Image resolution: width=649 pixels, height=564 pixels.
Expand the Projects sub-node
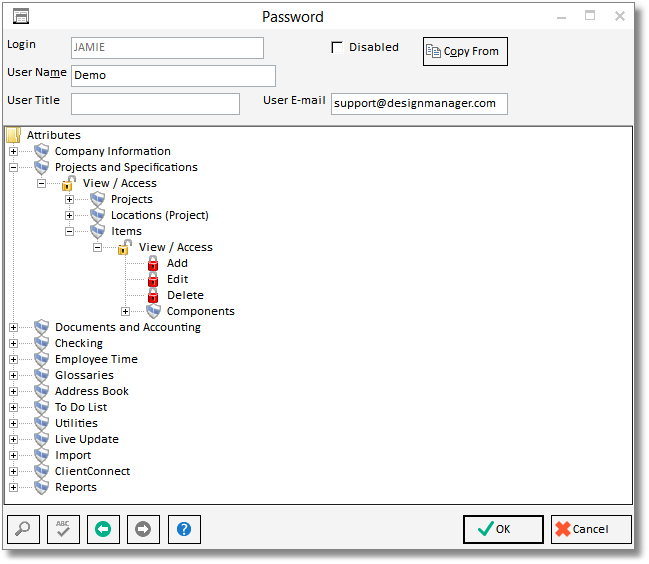(x=69, y=199)
